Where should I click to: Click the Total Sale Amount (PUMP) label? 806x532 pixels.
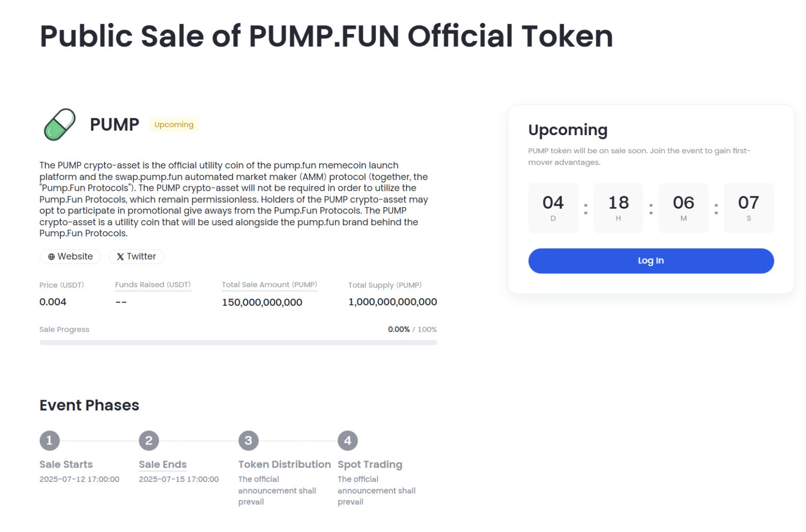click(269, 284)
